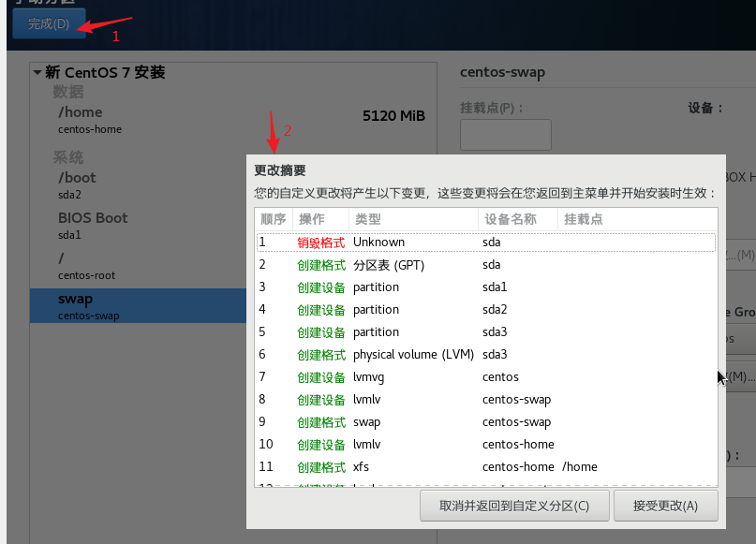Select row 6 physical volume (LVM)
The height and width of the screenshot is (544, 756).
tap(486, 355)
